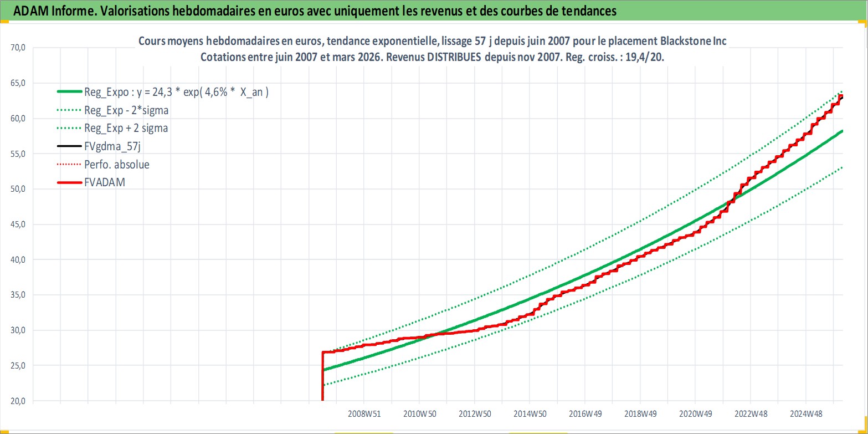Click the solid red FVADAM line swatch in legend

pos(69,183)
